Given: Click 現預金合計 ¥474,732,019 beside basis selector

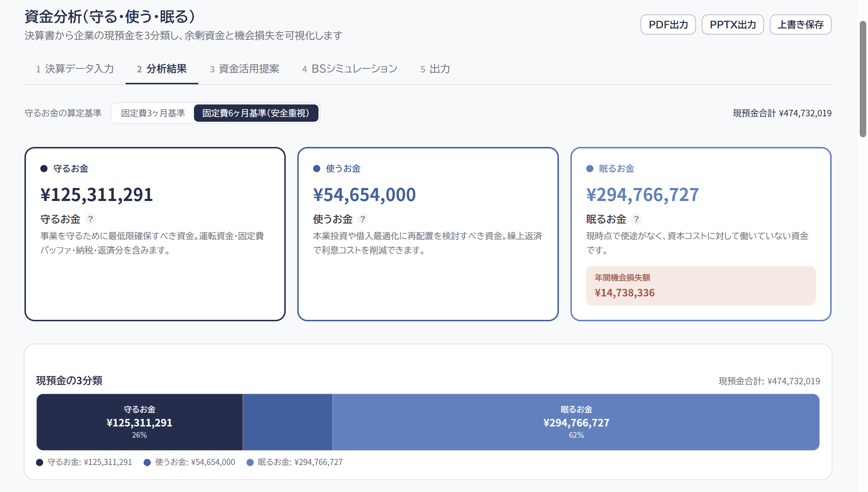Looking at the screenshot, I should pos(782,113).
